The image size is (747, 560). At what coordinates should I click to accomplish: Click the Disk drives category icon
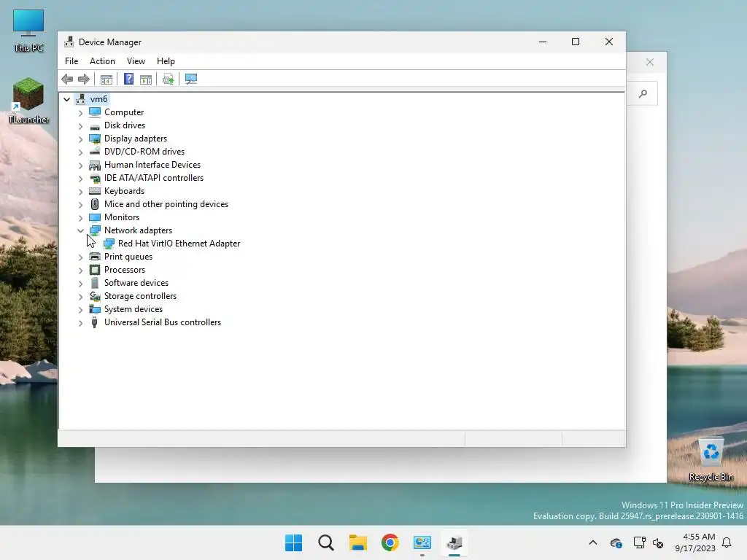(x=95, y=125)
